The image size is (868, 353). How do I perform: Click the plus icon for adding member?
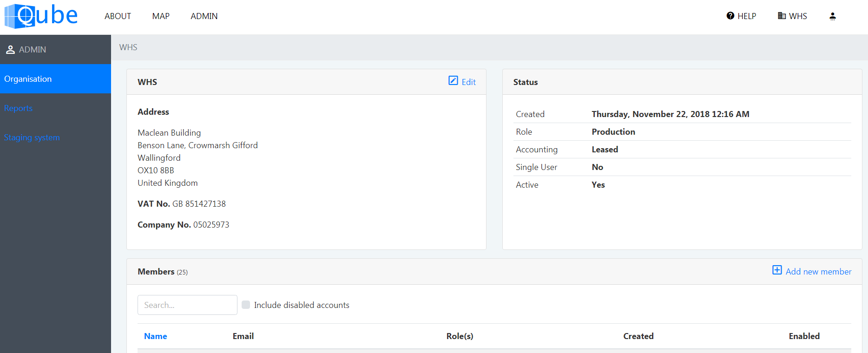pos(777,270)
